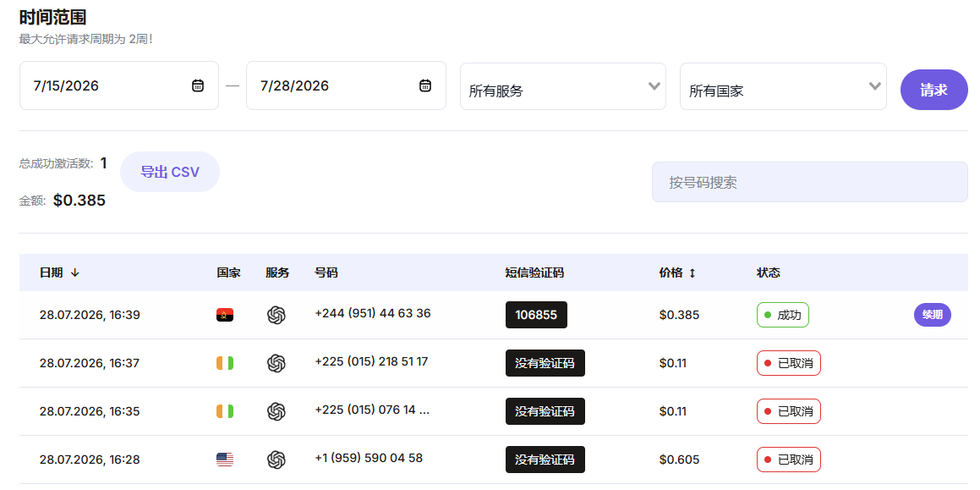
Task: Click the date 28.07.2026, 16:37
Action: (90, 363)
